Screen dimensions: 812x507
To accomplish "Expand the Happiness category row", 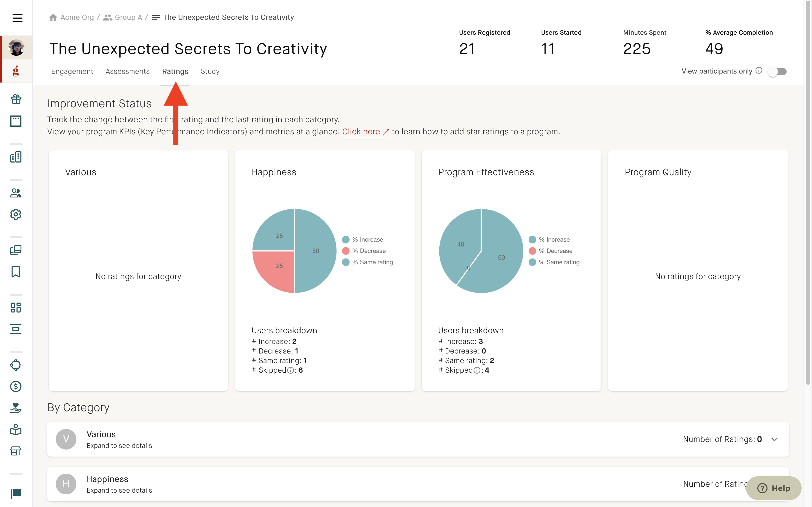I will coord(418,484).
